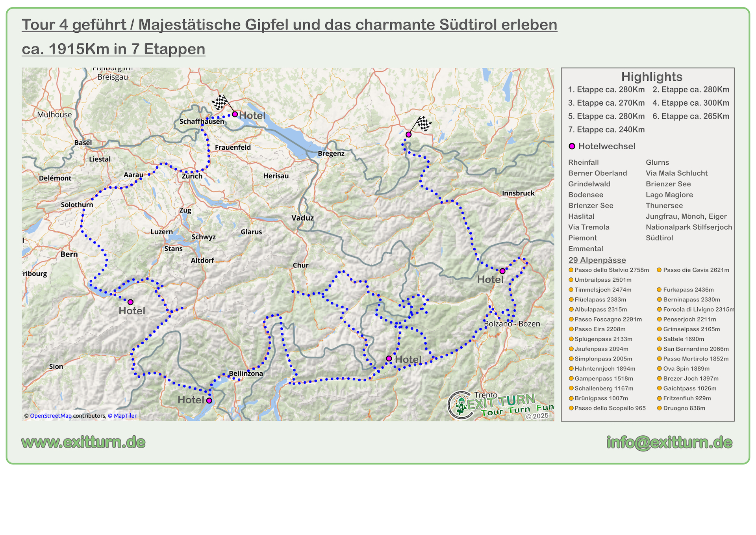Click the hotel marker south of Bellinzona
The image size is (756, 535).
tap(209, 400)
